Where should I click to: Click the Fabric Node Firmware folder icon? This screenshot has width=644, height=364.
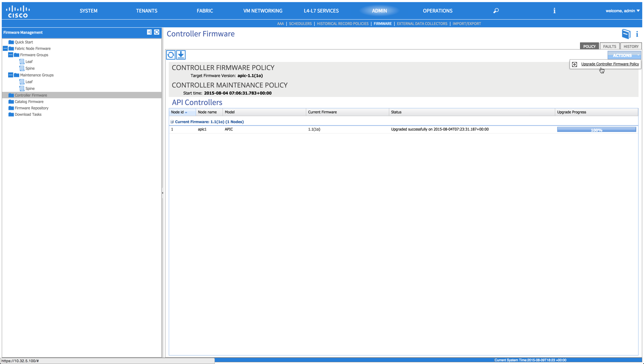(x=11, y=48)
